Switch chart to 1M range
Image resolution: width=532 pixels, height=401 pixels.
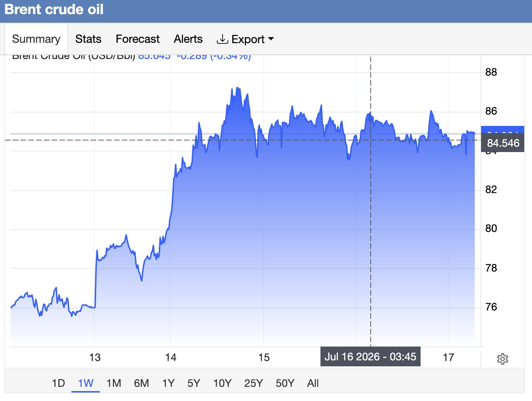(x=114, y=383)
